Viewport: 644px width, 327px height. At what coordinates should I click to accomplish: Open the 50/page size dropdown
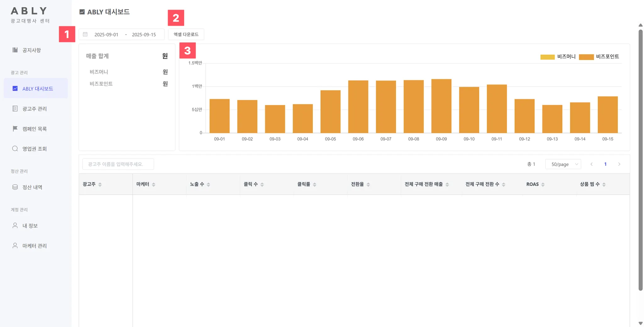563,164
